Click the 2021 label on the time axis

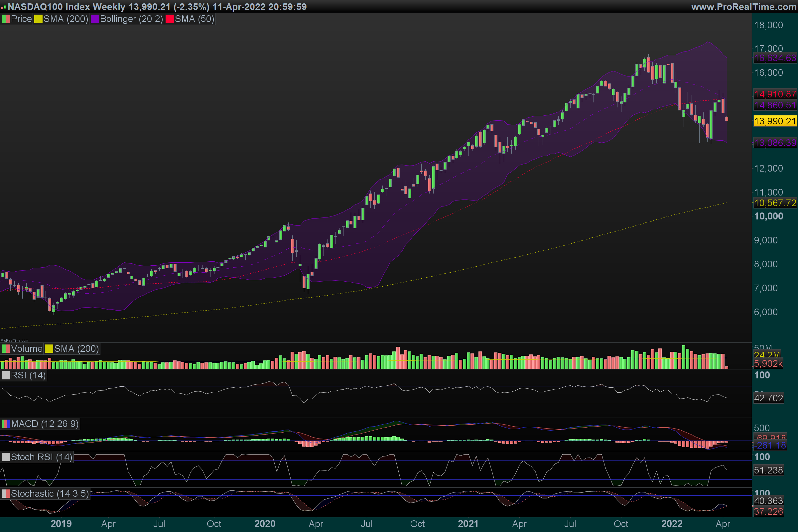[468, 523]
